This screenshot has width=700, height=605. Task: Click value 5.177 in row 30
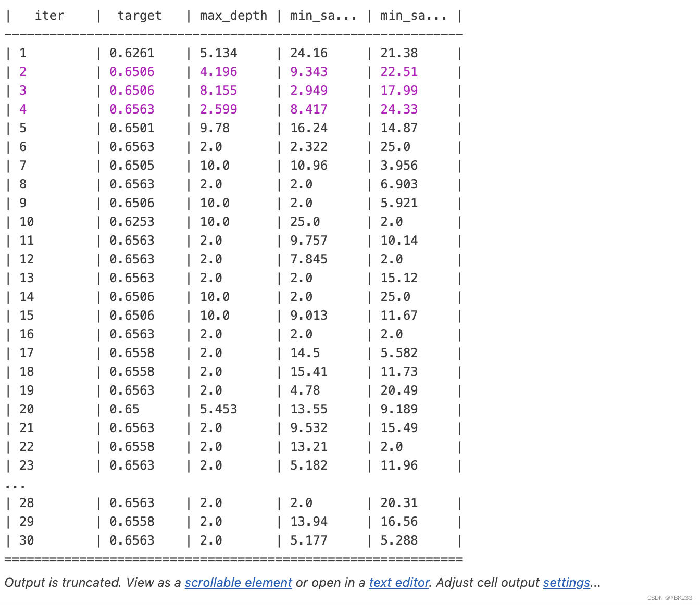click(309, 540)
